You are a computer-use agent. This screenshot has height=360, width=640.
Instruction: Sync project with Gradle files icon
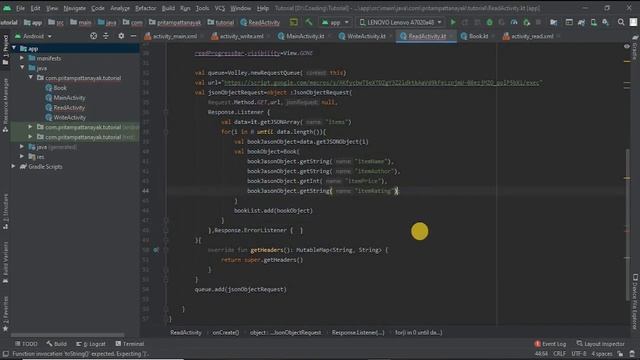click(581, 22)
